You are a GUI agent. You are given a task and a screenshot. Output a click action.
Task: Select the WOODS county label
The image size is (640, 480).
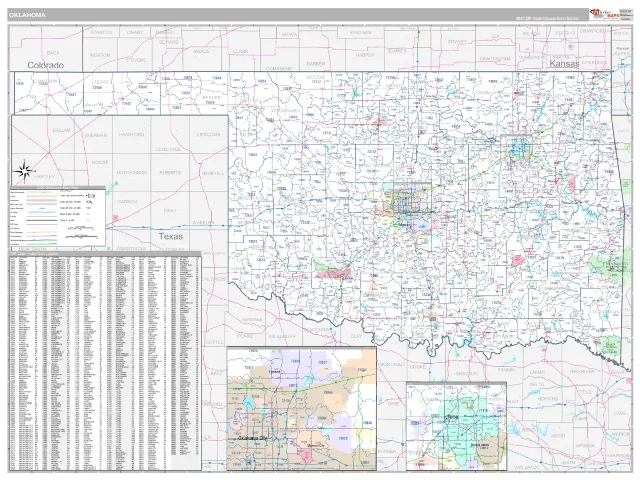click(315, 77)
